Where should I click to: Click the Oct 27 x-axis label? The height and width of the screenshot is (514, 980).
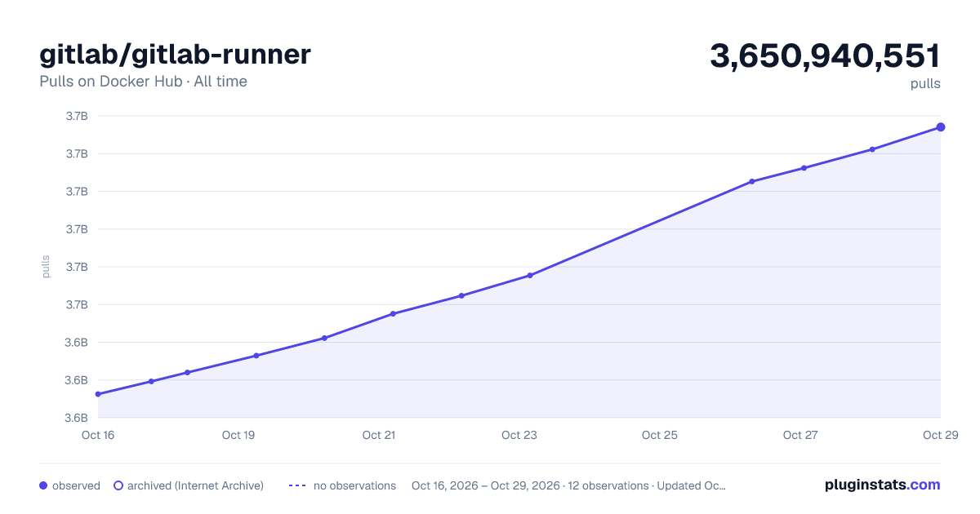point(800,435)
